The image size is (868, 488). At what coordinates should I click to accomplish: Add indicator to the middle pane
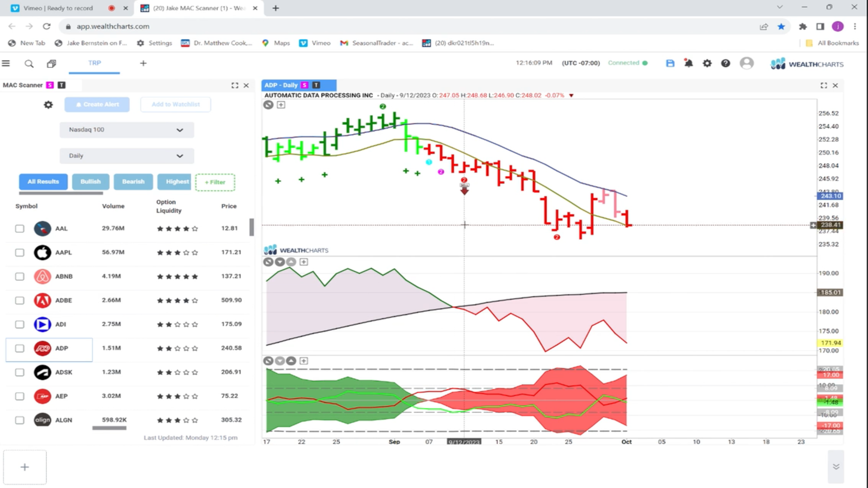304,262
